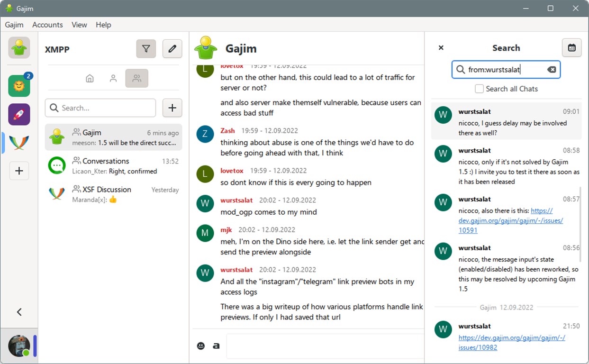The height and width of the screenshot is (364, 589).
Task: Open text formatting options button
Action: pos(216,346)
